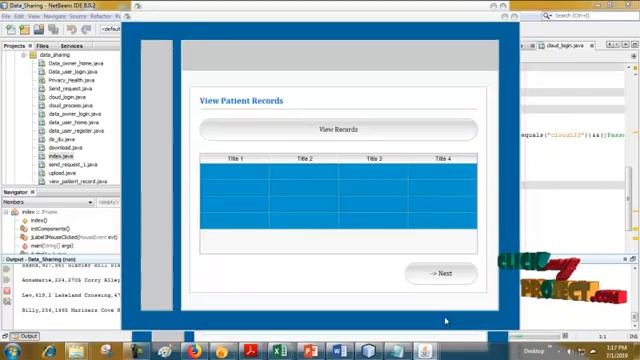Click the Output status bar button
The image size is (640, 360).
click(x=25, y=336)
